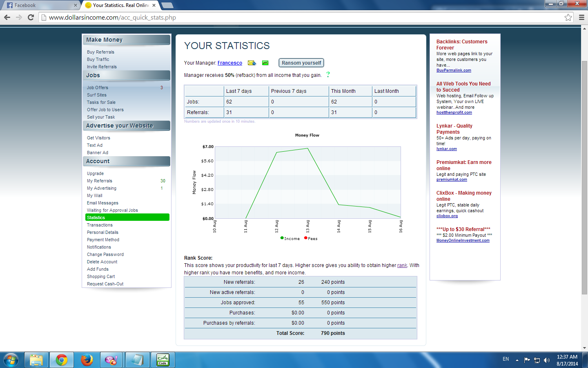This screenshot has height=368, width=588.
Task: Click Delete Account
Action: [102, 262]
